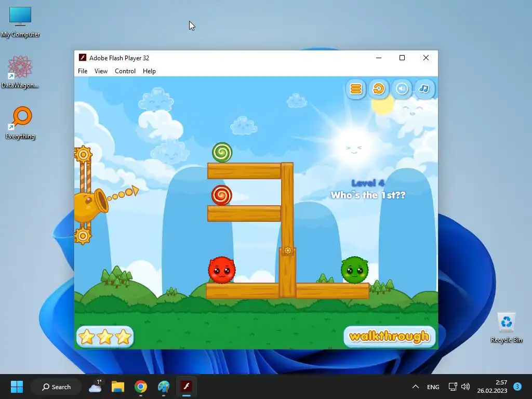The width and height of the screenshot is (532, 399).
Task: Click the green fuzzy creature
Action: [355, 270]
